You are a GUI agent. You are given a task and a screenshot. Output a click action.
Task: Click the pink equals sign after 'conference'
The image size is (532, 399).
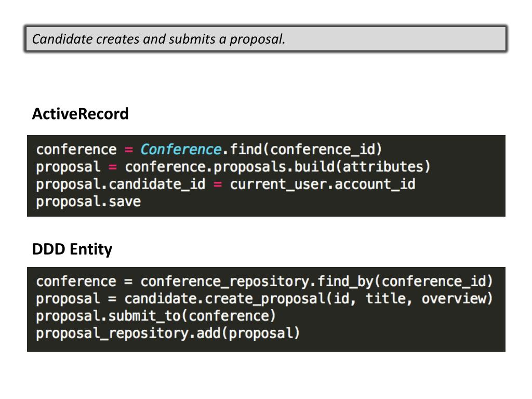[x=129, y=150]
